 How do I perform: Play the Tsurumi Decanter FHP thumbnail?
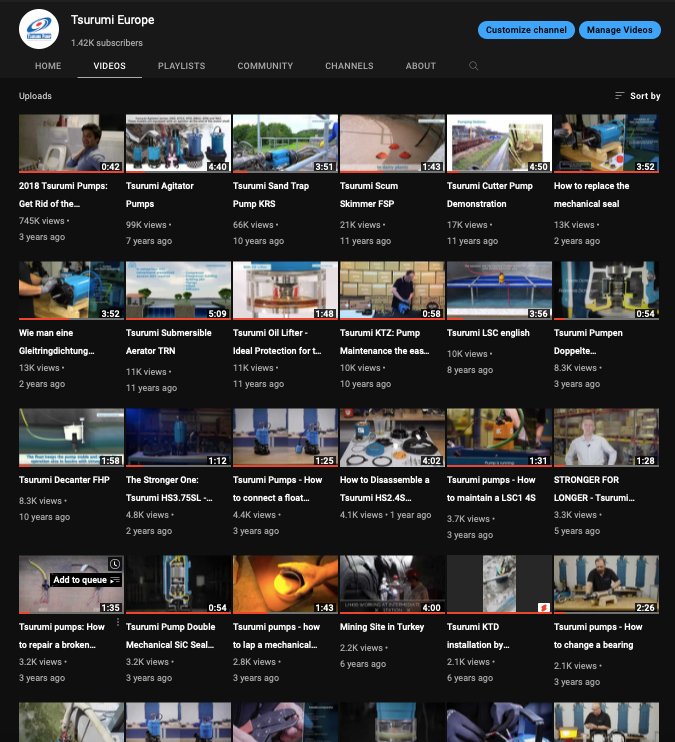(x=71, y=437)
